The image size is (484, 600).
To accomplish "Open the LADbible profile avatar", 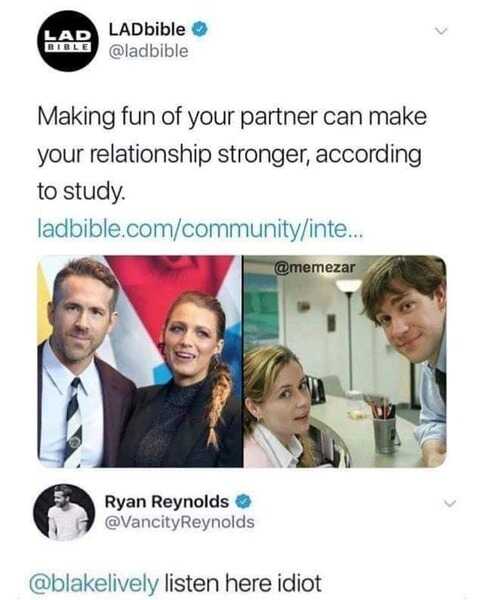I will (68, 41).
